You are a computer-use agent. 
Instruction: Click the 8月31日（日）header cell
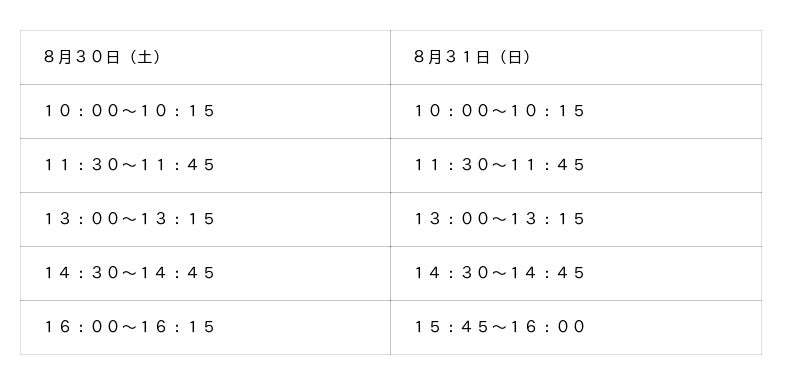pos(576,57)
